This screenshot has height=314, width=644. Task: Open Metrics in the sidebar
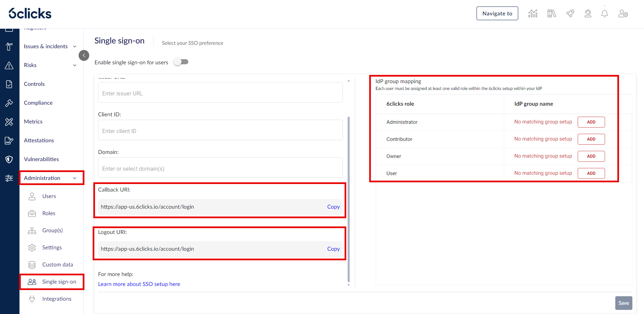(x=33, y=122)
